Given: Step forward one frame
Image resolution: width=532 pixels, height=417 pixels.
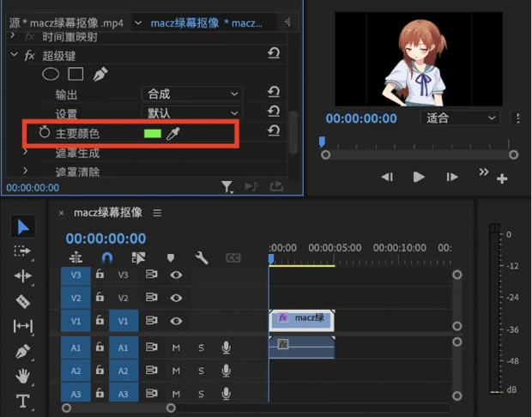Looking at the screenshot, I should (452, 177).
